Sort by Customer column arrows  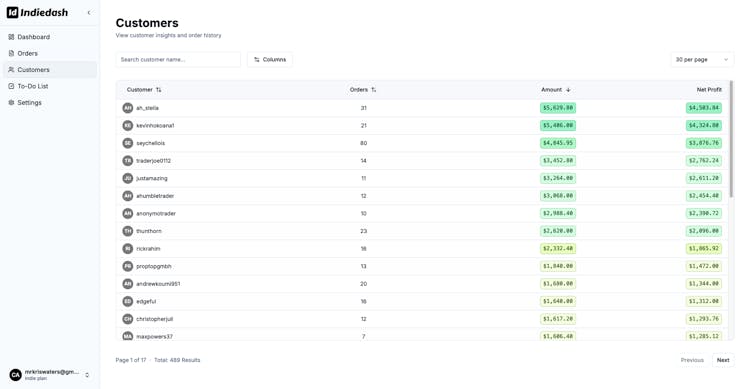pos(158,90)
